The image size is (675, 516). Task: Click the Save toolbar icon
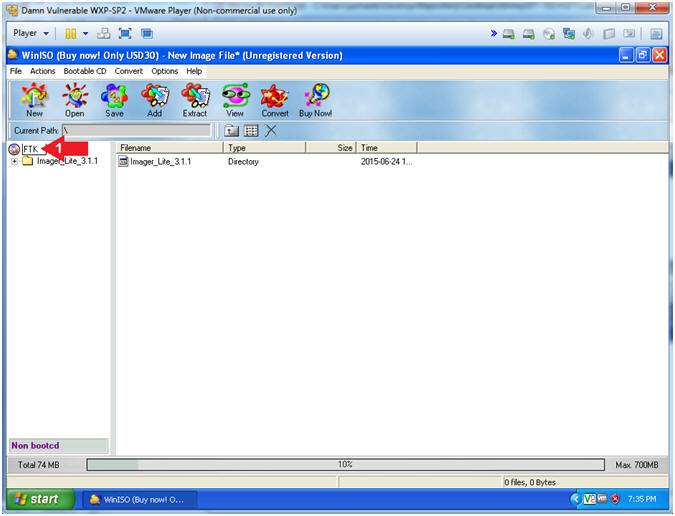coord(114,100)
